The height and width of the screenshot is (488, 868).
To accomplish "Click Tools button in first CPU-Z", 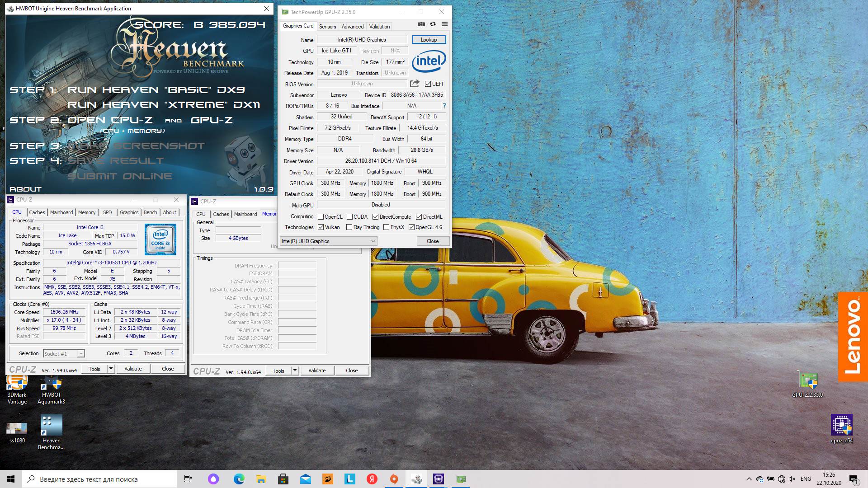I will [94, 369].
